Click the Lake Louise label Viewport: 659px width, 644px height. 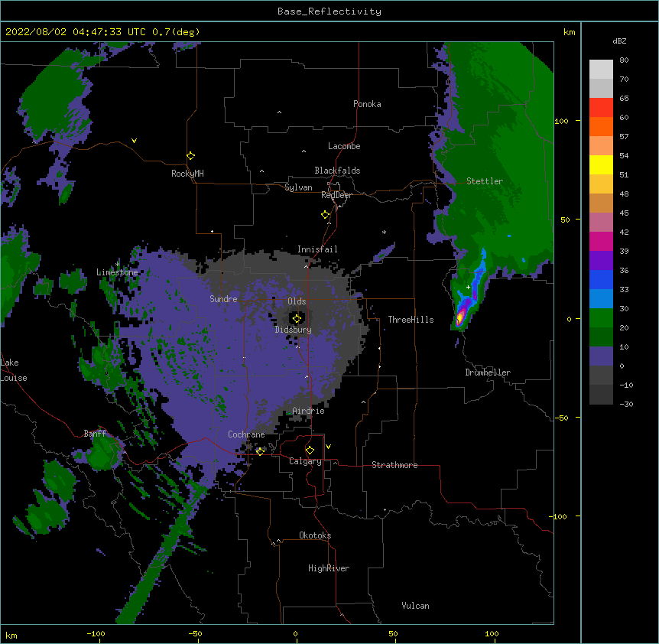tap(12, 370)
